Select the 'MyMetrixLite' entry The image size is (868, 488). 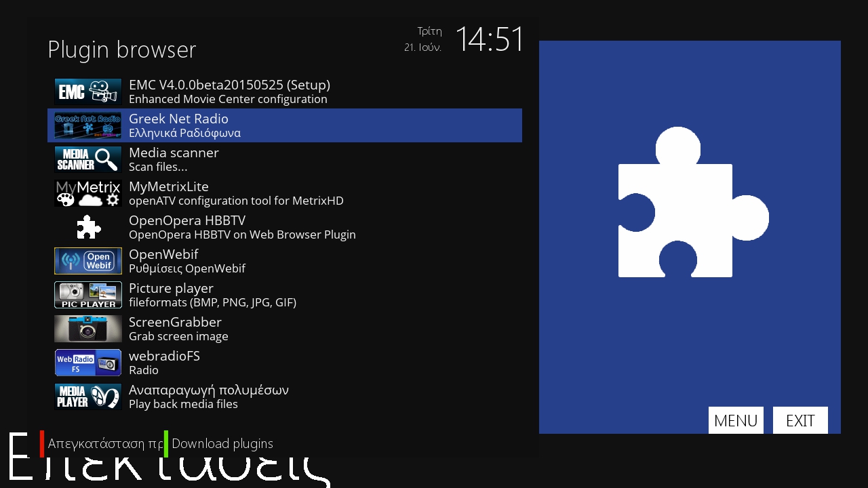[169, 186]
